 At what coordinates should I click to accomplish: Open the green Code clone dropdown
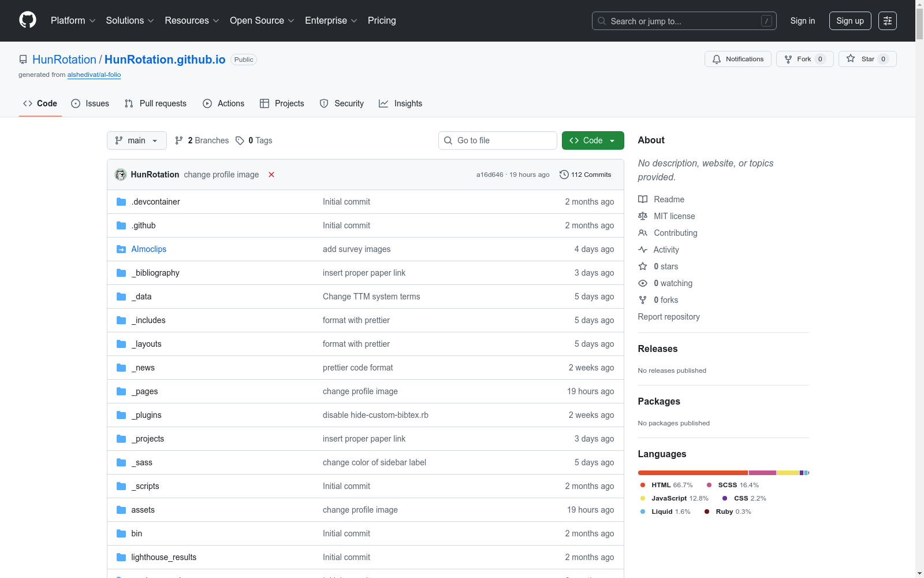593,140
